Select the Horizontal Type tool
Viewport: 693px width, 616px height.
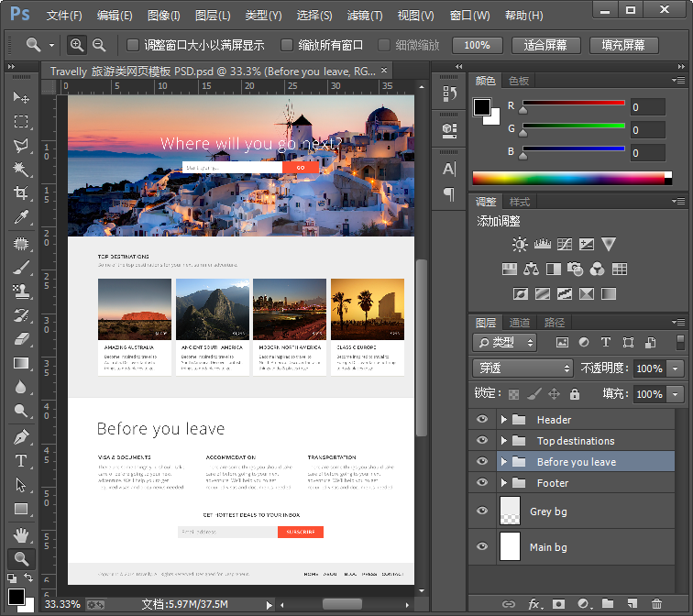point(21,460)
